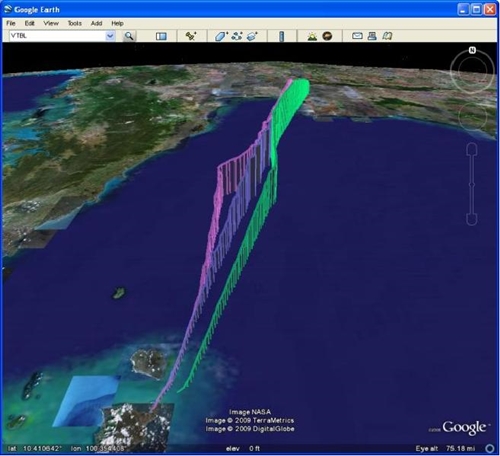This screenshot has height=456, width=500.
Task: Open View in Google Maps icon
Action: click(387, 36)
